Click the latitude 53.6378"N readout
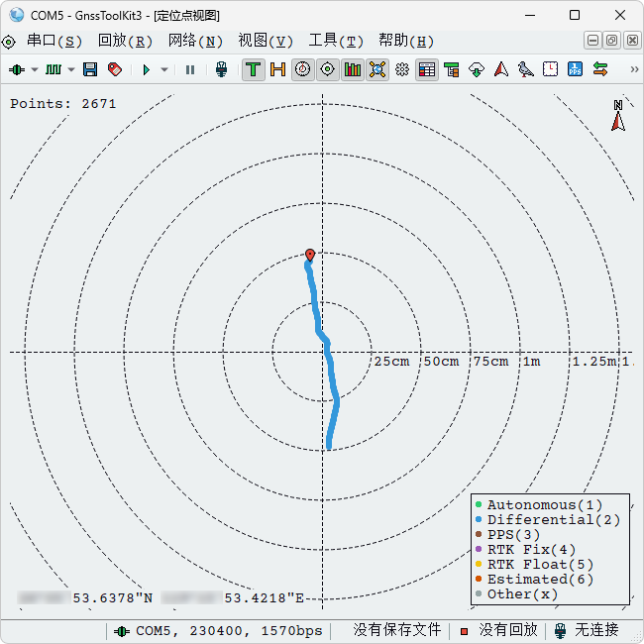Viewport: 644px width, 644px height. tap(113, 598)
